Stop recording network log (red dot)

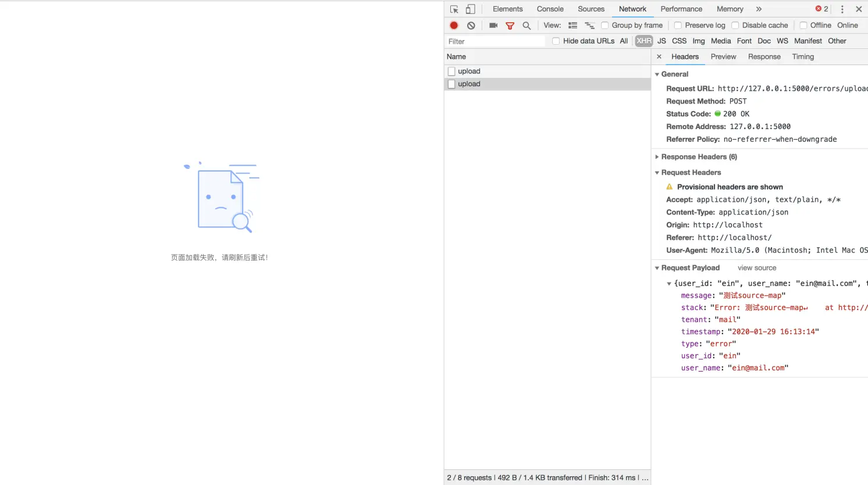click(454, 26)
